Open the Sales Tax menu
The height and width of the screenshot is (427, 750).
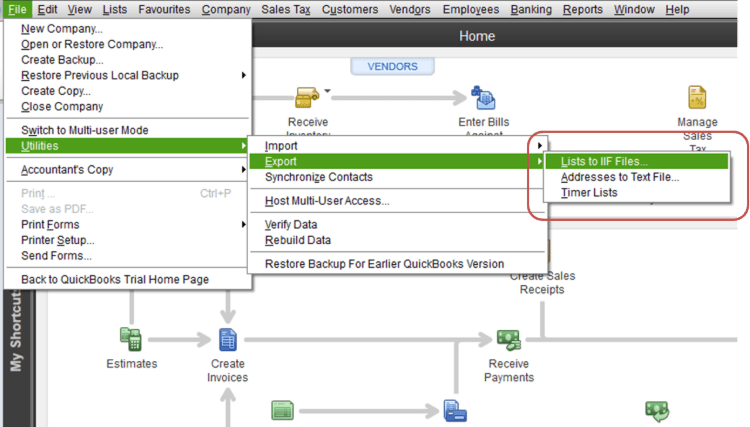pos(286,9)
